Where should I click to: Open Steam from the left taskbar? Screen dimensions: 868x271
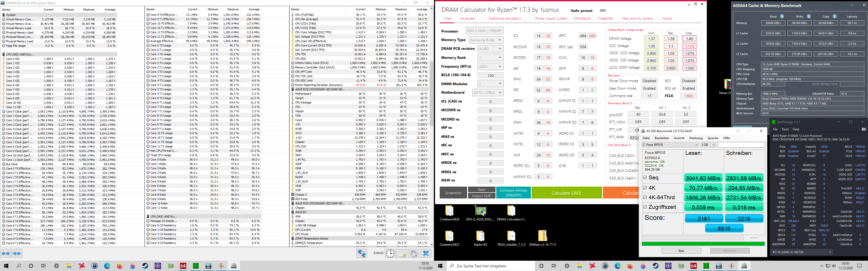coord(145,266)
